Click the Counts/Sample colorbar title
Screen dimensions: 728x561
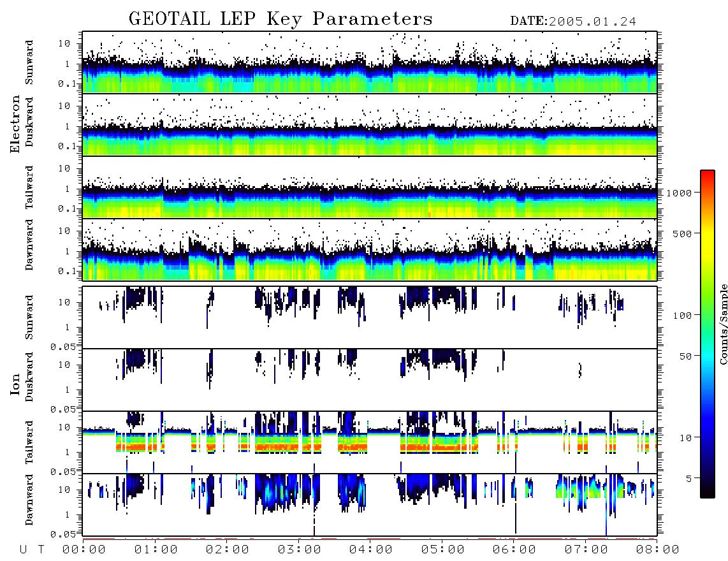click(723, 324)
